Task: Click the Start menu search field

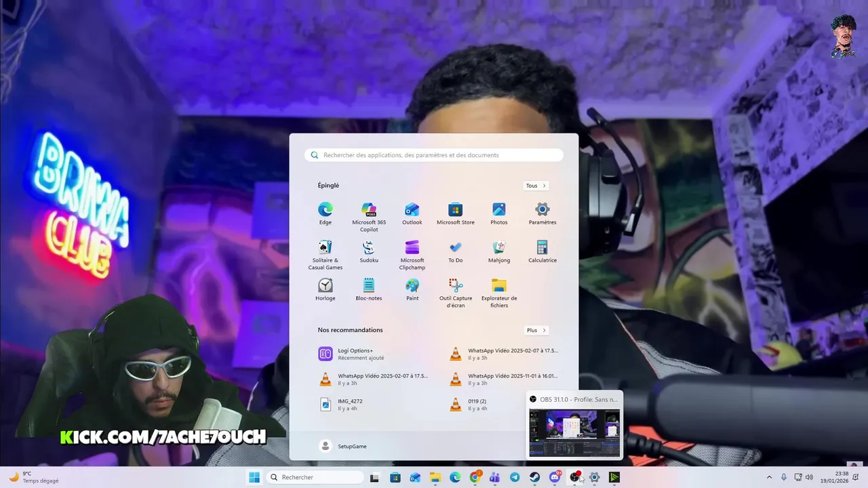Action: pyautogui.click(x=434, y=155)
